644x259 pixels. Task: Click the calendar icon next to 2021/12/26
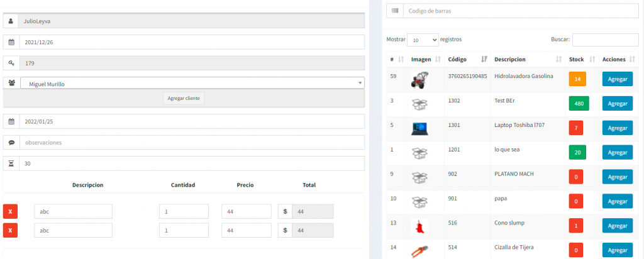tap(11, 42)
